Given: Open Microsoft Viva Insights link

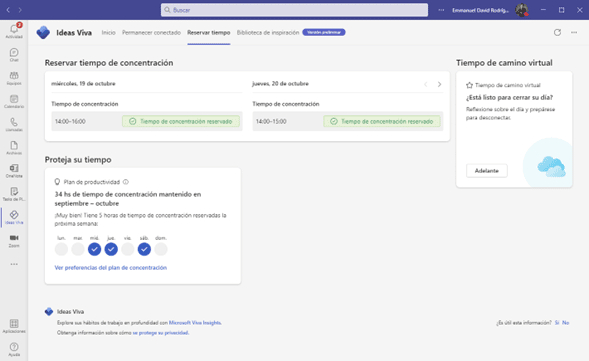Looking at the screenshot, I should (x=195, y=323).
